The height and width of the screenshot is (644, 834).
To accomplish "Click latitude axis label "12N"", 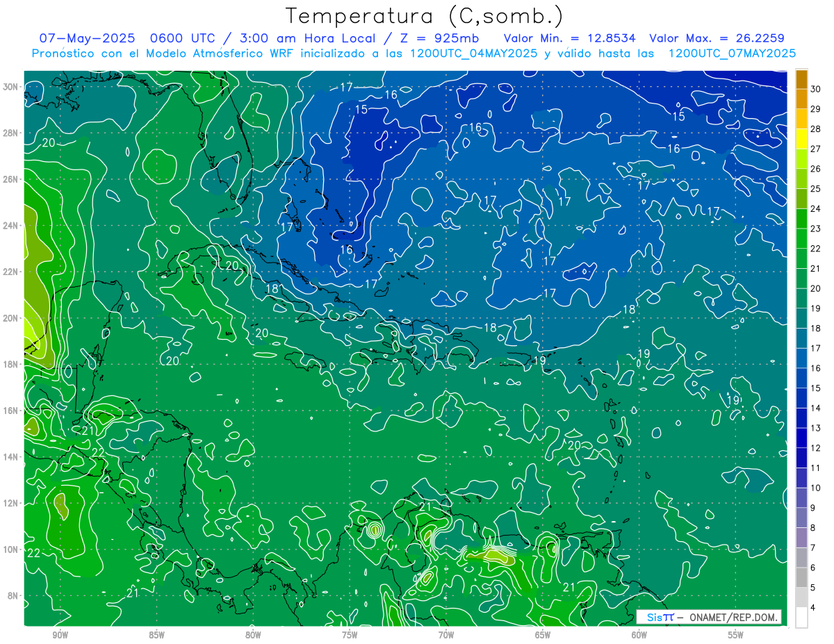I will click(x=12, y=503).
